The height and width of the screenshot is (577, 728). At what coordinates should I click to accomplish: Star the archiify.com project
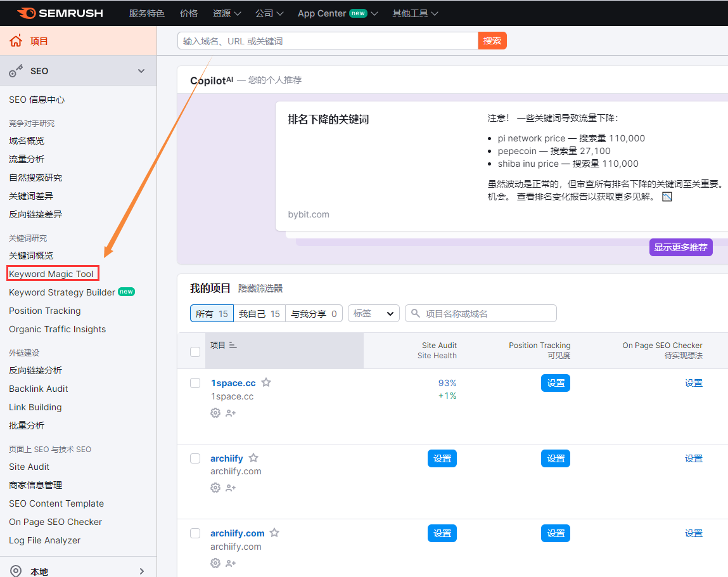pos(274,533)
